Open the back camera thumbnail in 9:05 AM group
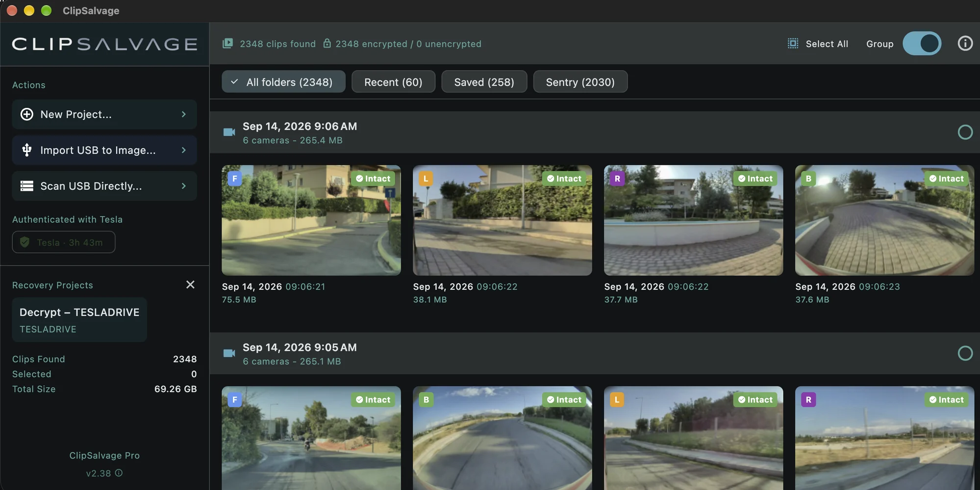Screen dimensions: 980x490 tap(503, 438)
